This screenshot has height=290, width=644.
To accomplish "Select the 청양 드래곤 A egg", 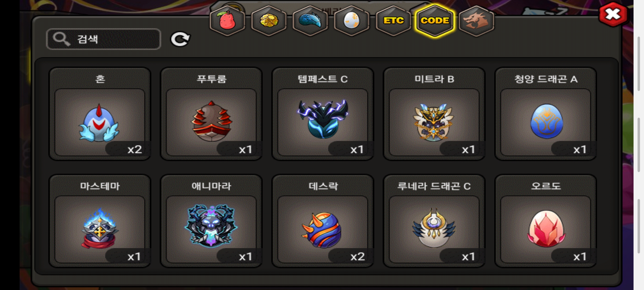I will [x=546, y=114].
